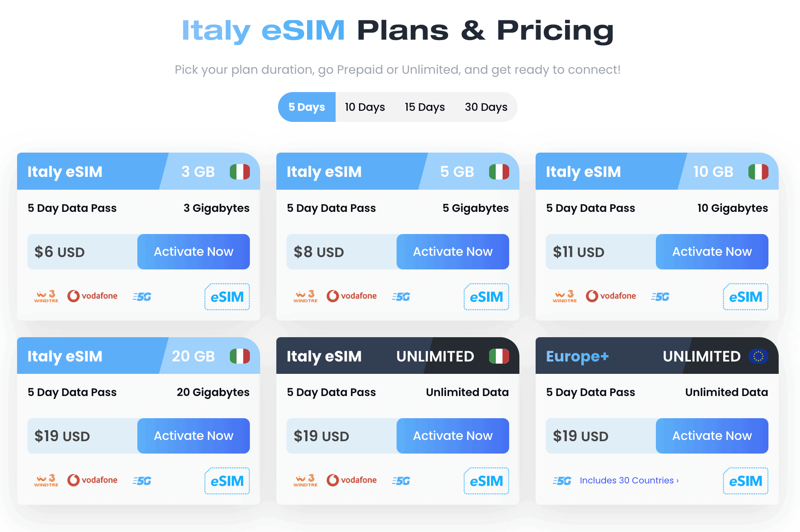Click the Italy flag icon on the 3 GB card
This screenshot has width=800, height=532.
point(240,171)
